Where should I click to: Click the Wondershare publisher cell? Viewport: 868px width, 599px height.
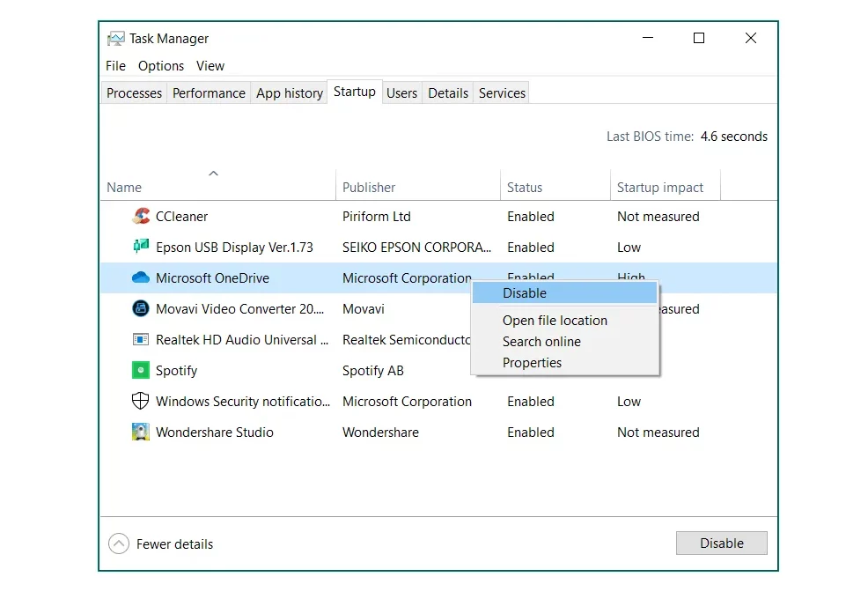[x=380, y=433]
